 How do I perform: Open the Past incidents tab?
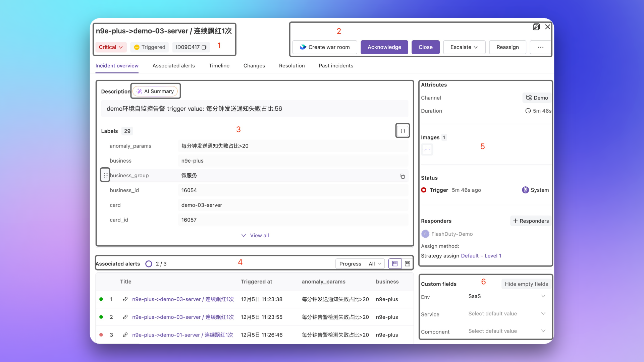point(336,66)
